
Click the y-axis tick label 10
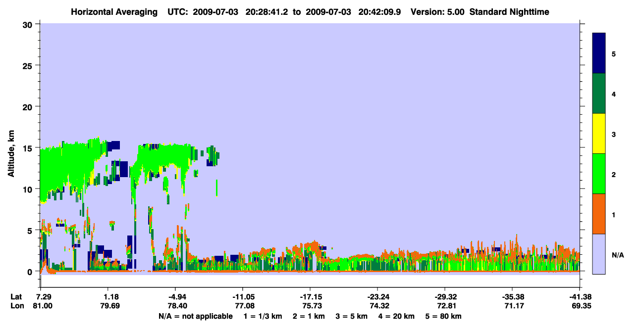tap(28, 189)
